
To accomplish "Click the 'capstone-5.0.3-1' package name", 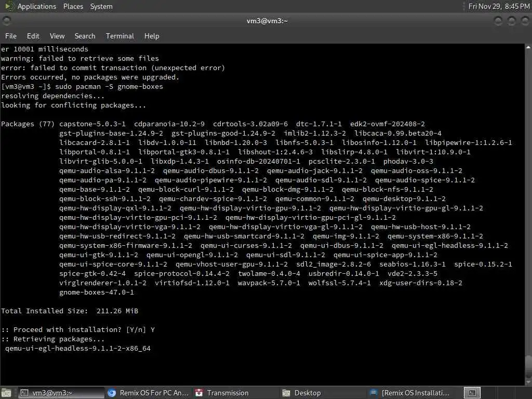I will click(x=92, y=124).
